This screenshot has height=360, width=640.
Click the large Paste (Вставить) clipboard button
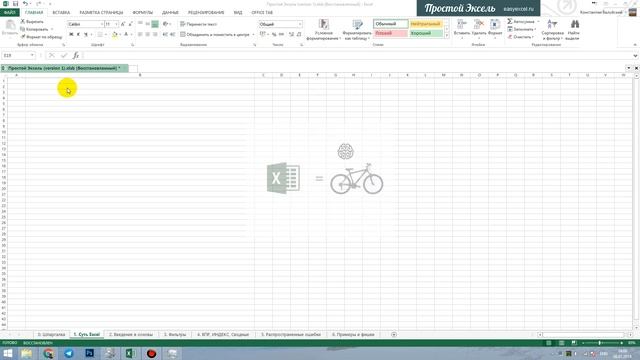pos(10,29)
